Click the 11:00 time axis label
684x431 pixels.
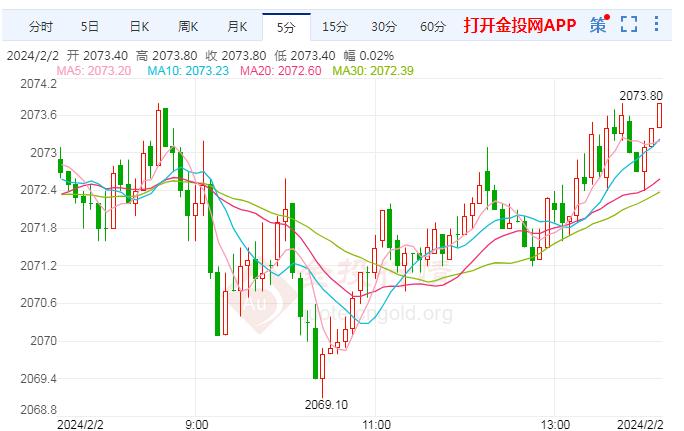pos(377,424)
